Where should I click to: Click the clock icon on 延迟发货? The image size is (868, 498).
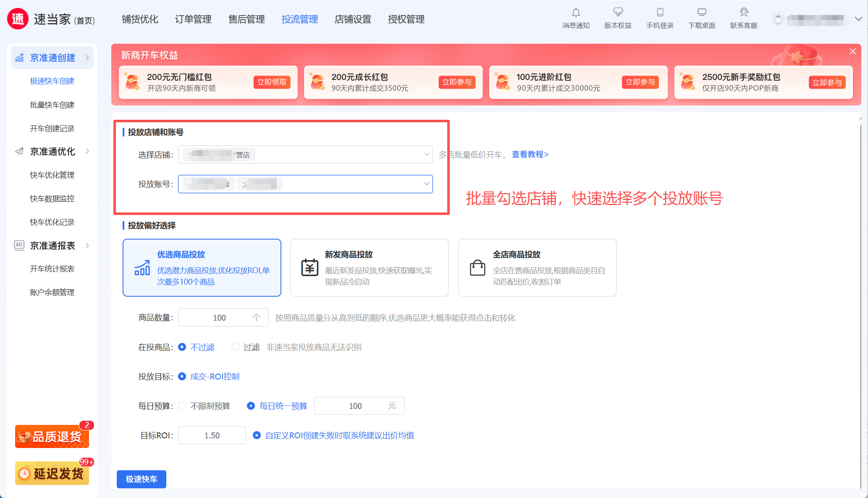pos(24,474)
